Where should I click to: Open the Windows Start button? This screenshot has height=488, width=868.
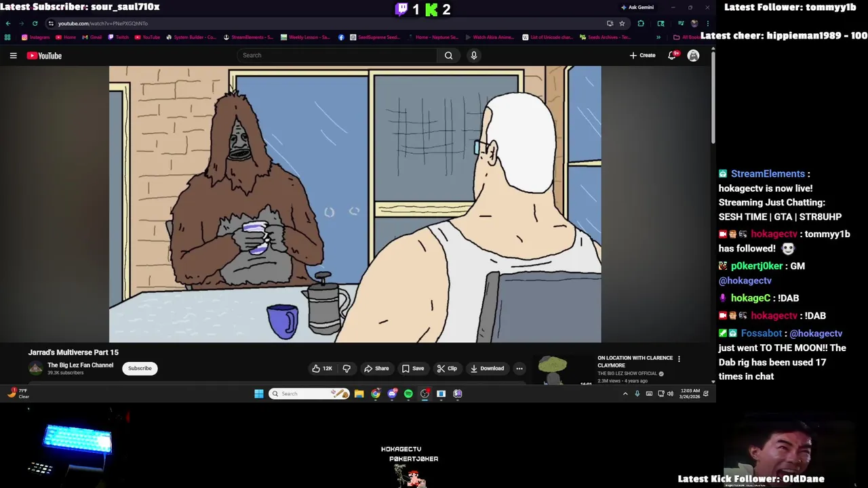tap(258, 394)
